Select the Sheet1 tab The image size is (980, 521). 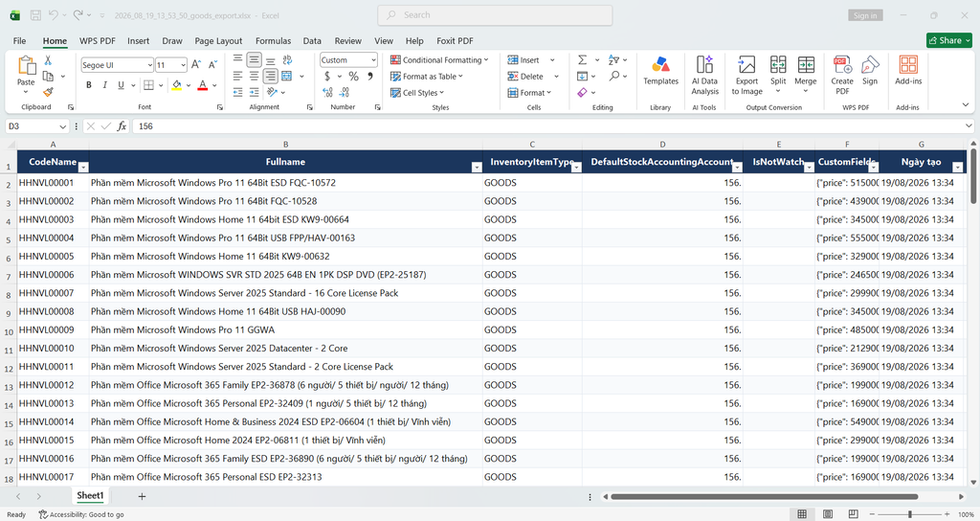click(90, 495)
